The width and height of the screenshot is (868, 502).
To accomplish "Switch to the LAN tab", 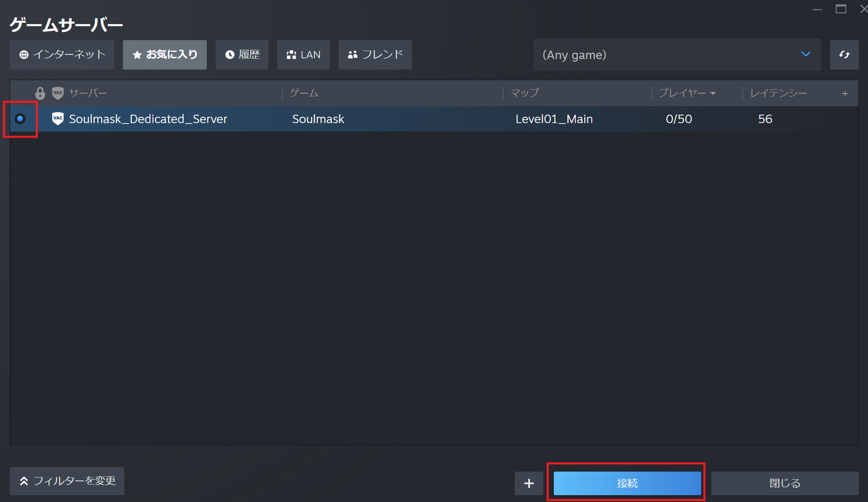I will 303,55.
